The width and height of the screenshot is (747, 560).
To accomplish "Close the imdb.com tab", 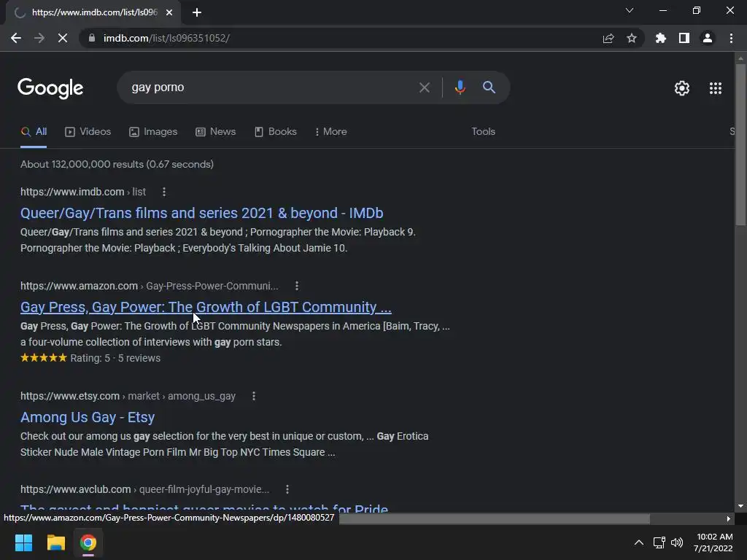I will pyautogui.click(x=169, y=12).
